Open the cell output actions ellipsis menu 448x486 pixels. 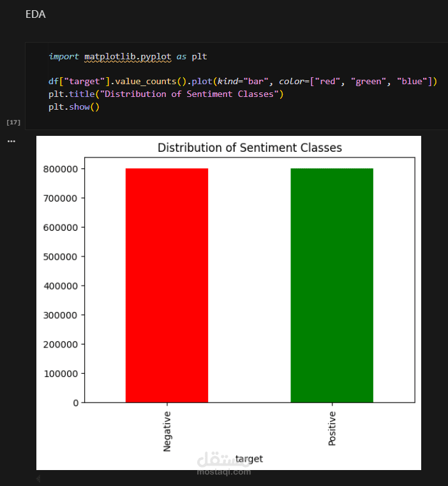[11, 141]
